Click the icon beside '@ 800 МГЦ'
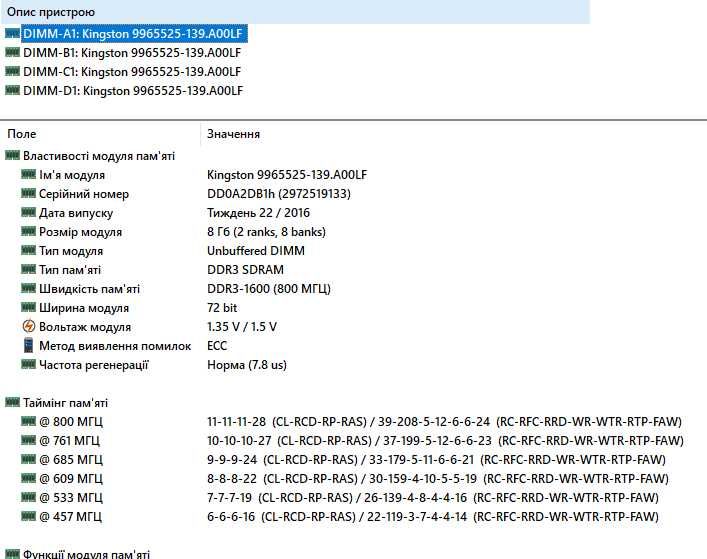The image size is (707, 559). pos(28,422)
